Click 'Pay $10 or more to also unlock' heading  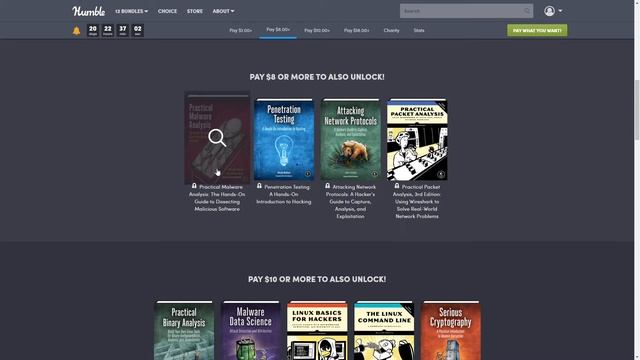(317, 279)
